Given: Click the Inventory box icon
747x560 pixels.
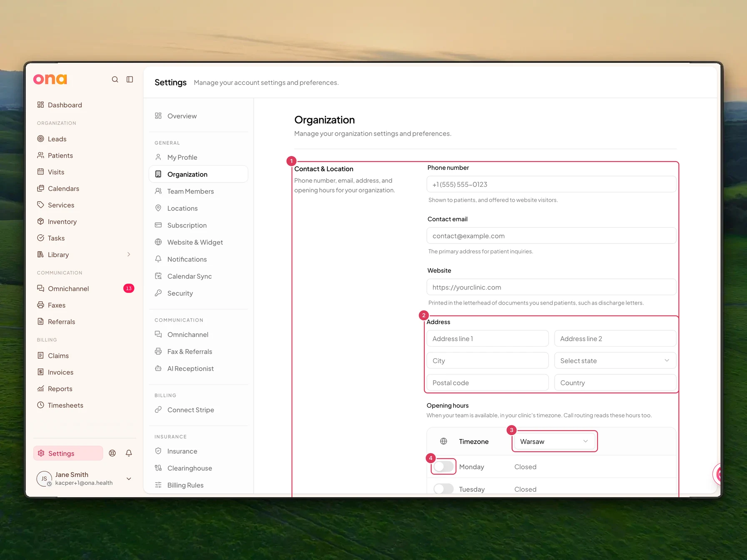Looking at the screenshot, I should click(x=40, y=221).
